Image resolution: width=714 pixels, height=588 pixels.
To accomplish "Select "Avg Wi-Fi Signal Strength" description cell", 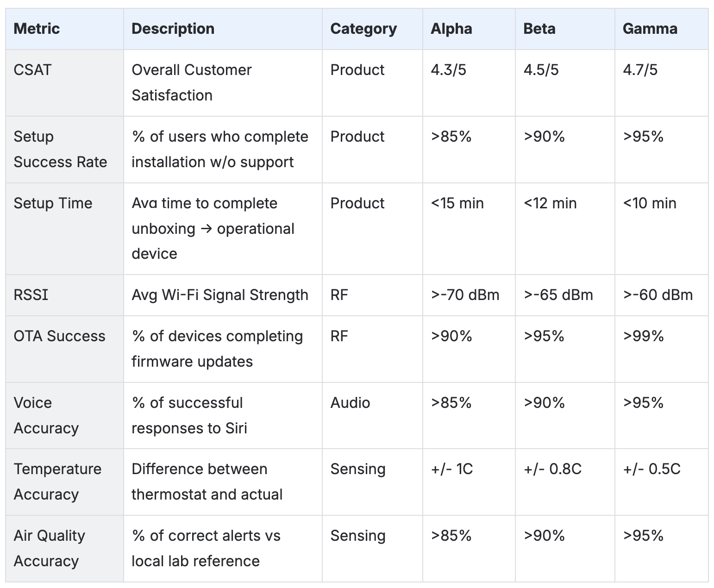I will pyautogui.click(x=219, y=295).
